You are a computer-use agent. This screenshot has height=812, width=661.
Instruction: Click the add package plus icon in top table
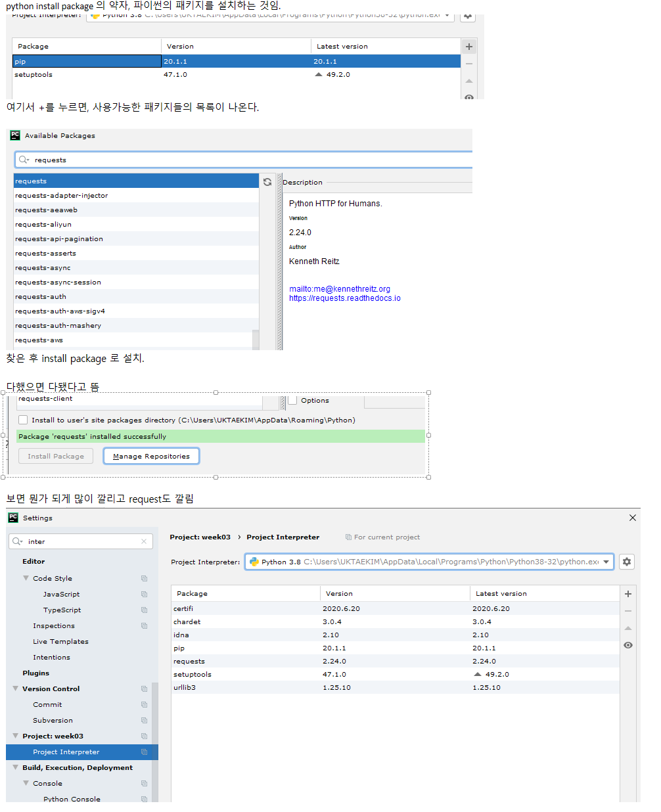[469, 47]
